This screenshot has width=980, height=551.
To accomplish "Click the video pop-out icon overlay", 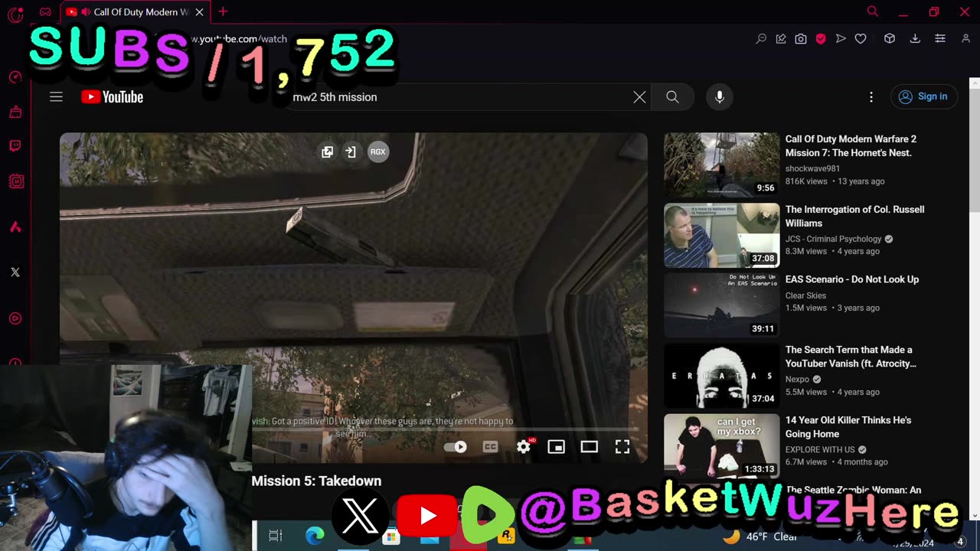I will click(x=327, y=152).
